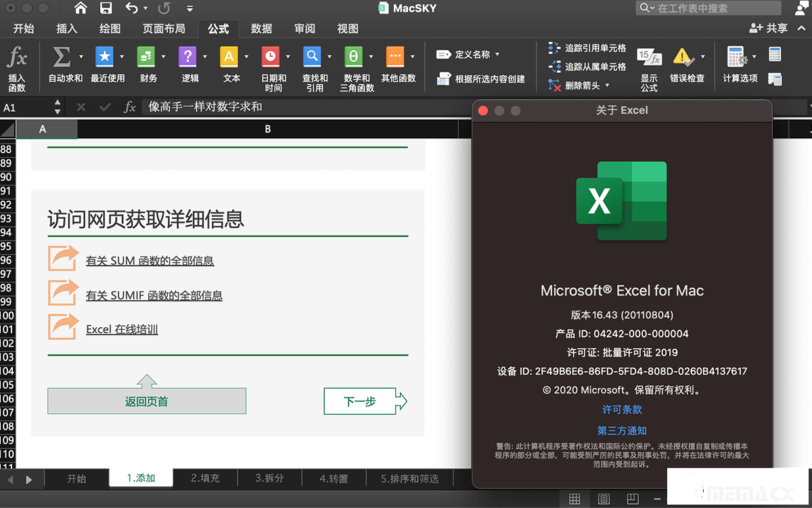The height and width of the screenshot is (508, 812).
Task: Expand the Remove Arrows dropdown
Action: 607,85
